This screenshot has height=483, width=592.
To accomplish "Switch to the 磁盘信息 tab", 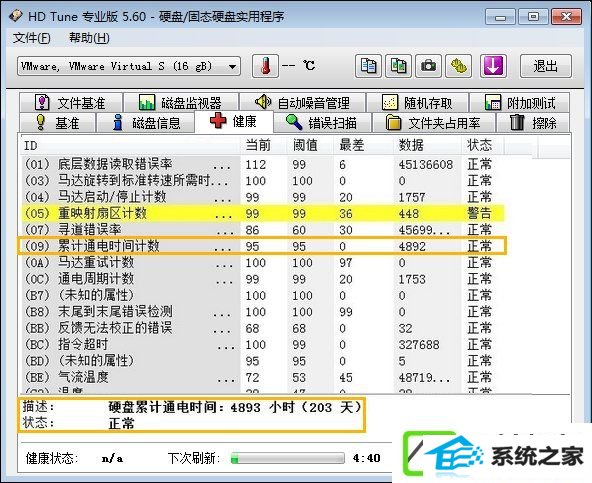I will 145,123.
